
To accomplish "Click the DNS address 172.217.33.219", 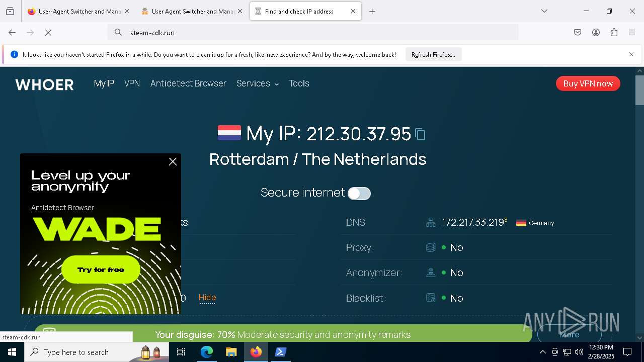I will 473,223.
